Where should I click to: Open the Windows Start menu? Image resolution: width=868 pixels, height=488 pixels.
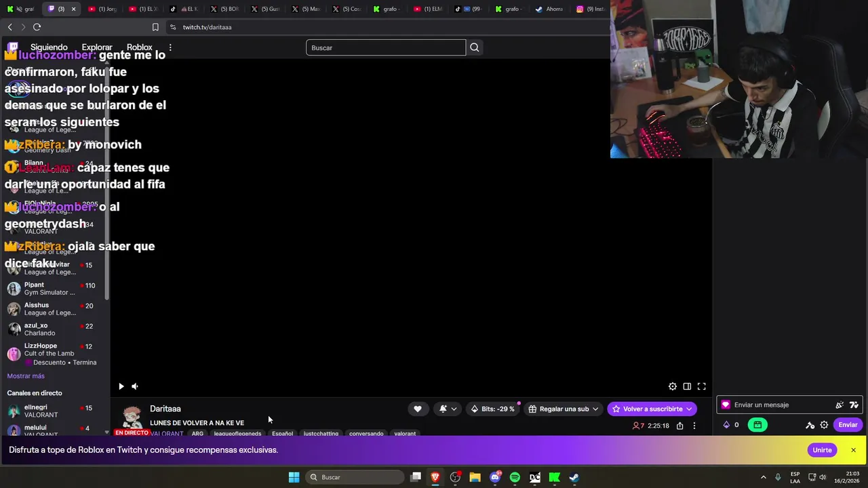294,477
